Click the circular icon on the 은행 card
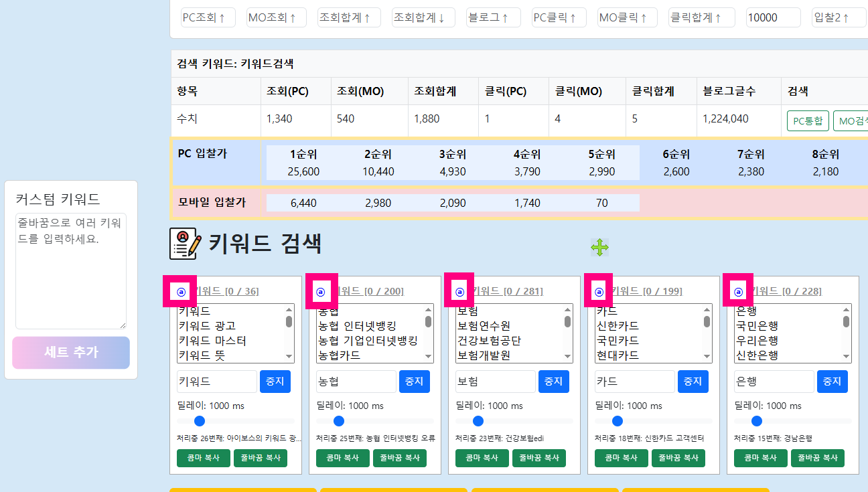Image resolution: width=868 pixels, height=492 pixels. point(738,292)
